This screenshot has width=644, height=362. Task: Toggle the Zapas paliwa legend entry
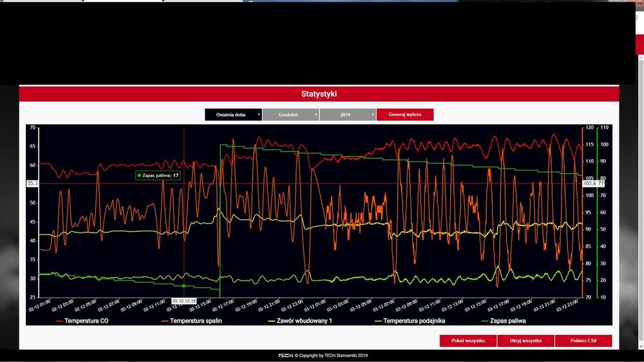coord(509,321)
